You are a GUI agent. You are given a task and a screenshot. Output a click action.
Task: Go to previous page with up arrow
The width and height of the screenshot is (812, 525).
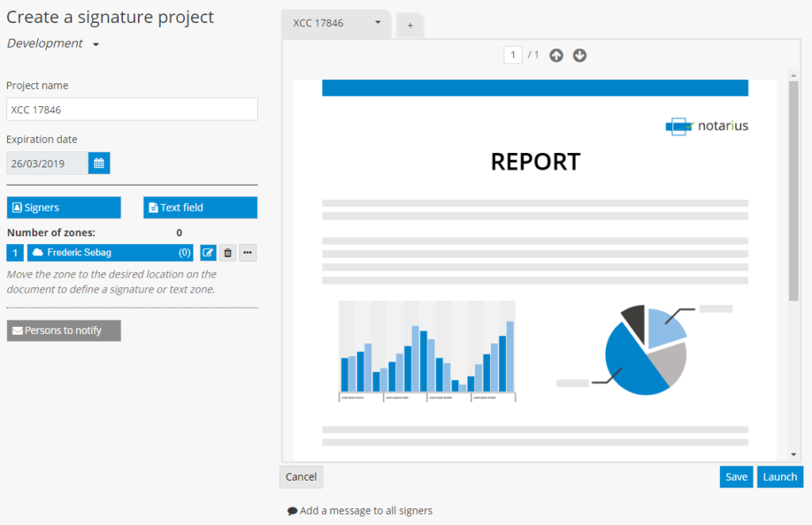[x=556, y=56]
